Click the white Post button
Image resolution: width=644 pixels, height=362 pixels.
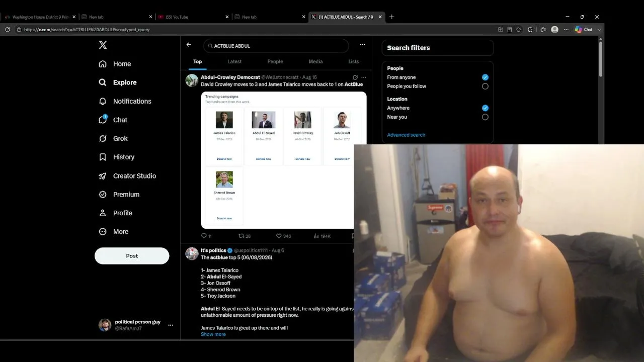tap(132, 256)
